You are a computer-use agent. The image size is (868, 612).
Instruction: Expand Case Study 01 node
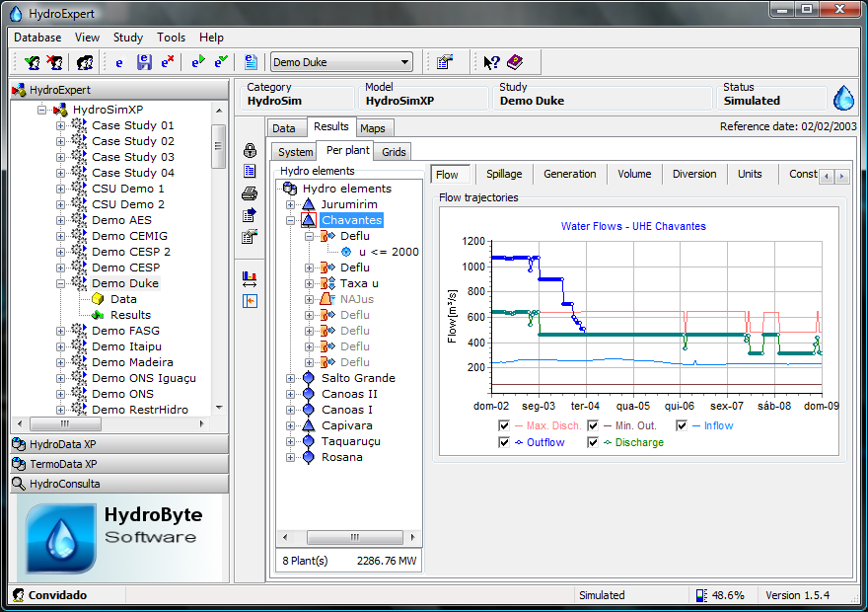coord(60,125)
